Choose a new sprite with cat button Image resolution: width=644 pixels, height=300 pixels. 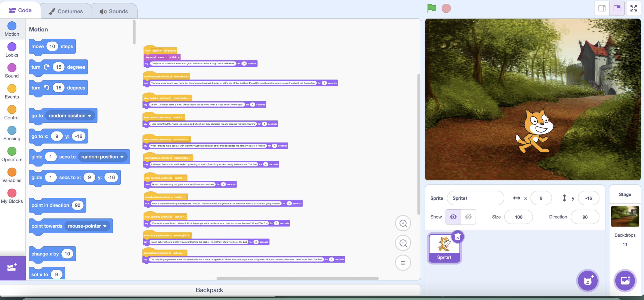[x=588, y=281]
